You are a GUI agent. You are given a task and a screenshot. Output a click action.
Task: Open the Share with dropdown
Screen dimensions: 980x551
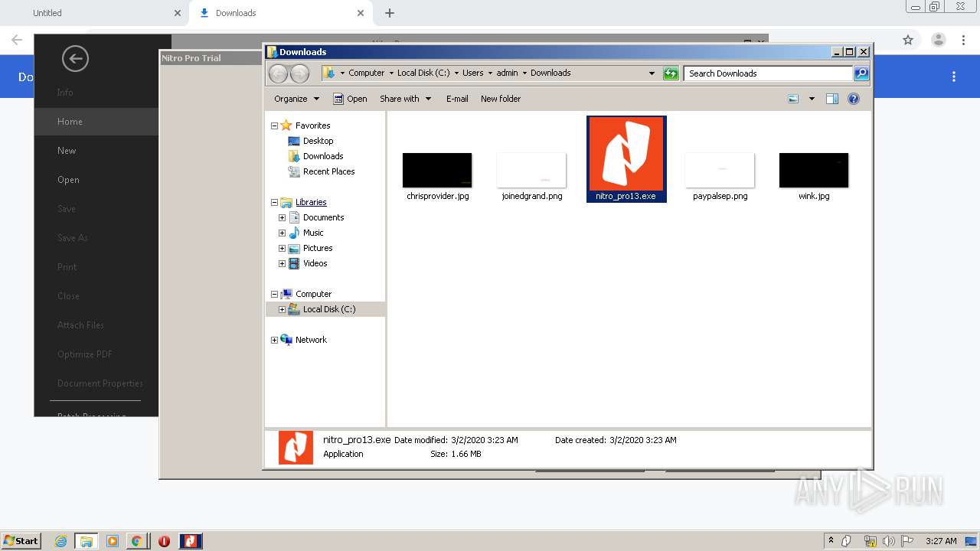[406, 99]
